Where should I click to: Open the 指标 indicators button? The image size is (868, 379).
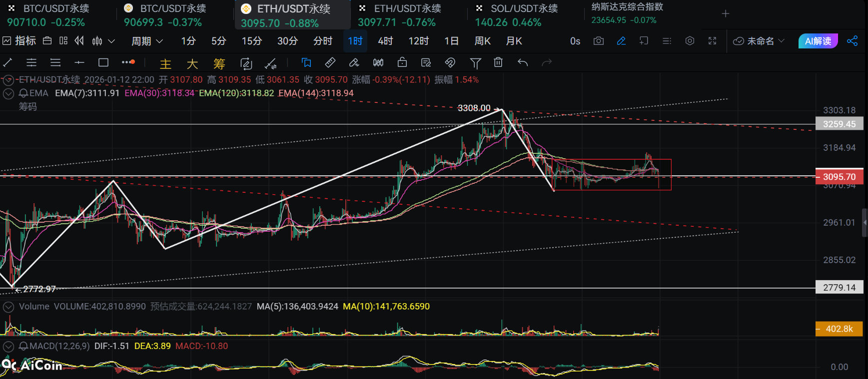[20, 41]
